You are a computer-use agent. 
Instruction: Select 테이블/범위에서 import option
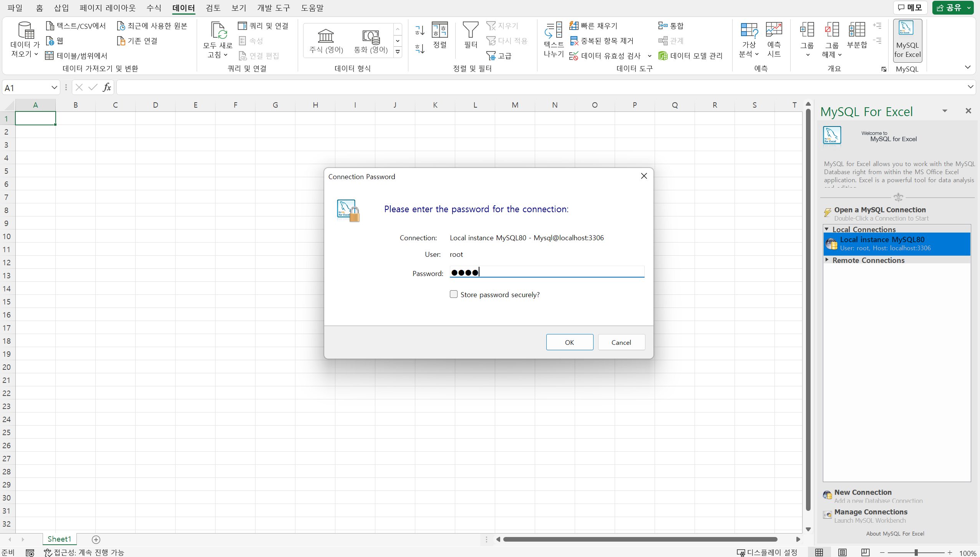76,56
